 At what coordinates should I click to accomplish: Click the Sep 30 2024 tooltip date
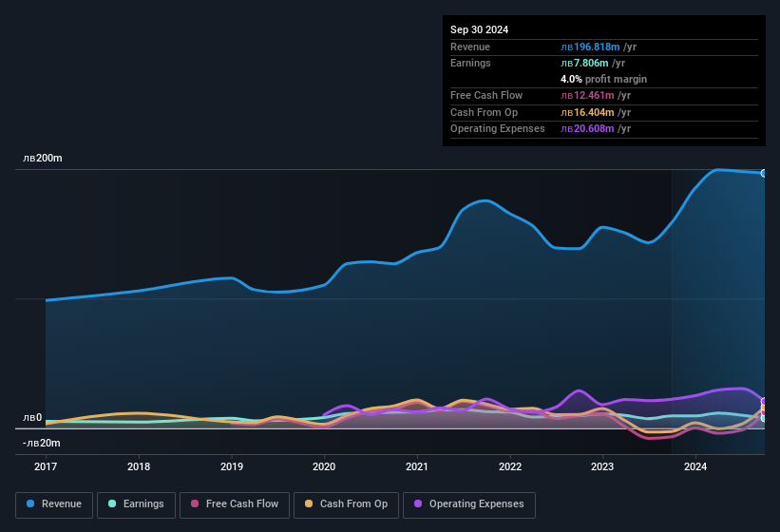(x=480, y=29)
